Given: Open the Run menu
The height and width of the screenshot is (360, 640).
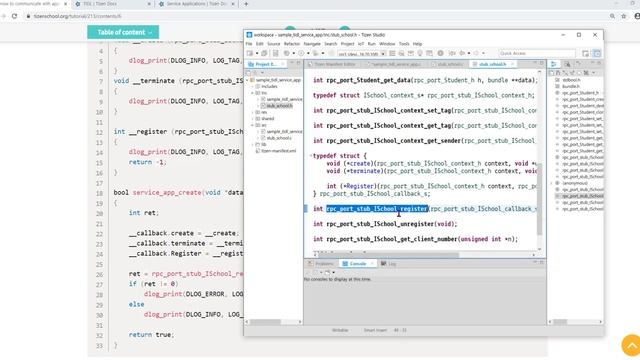Looking at the screenshot, I should coord(371,44).
